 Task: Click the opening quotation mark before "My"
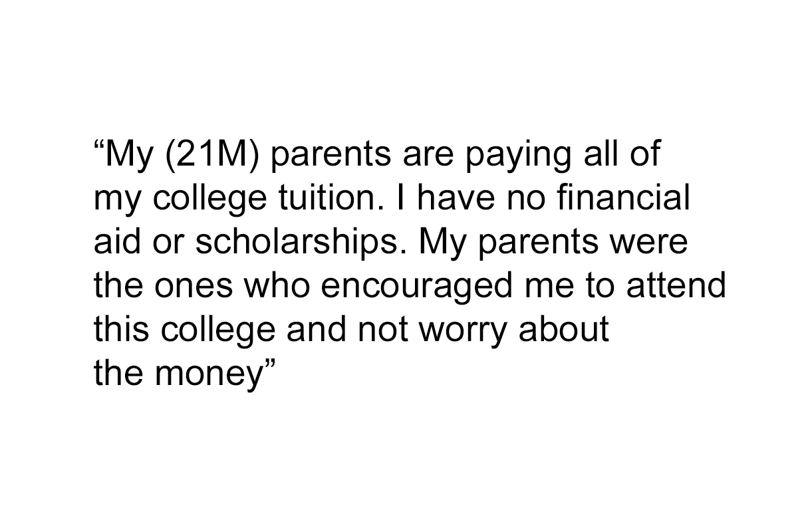(99, 149)
